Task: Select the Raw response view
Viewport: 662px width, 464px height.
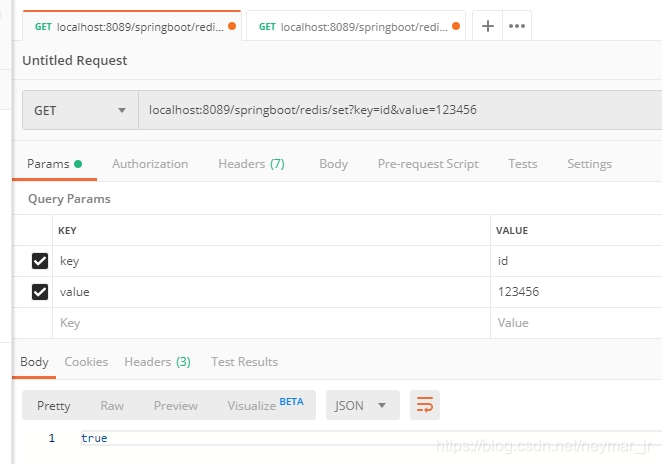Action: pyautogui.click(x=112, y=405)
